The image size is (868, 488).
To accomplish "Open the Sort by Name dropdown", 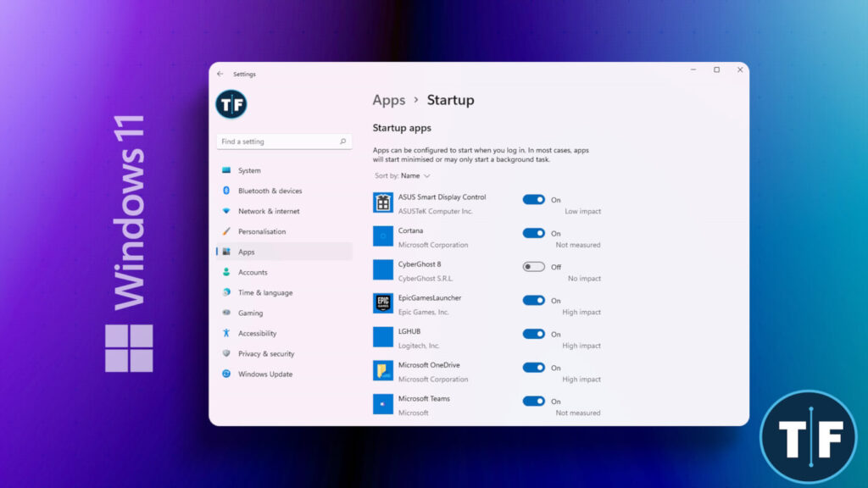I will (x=415, y=176).
